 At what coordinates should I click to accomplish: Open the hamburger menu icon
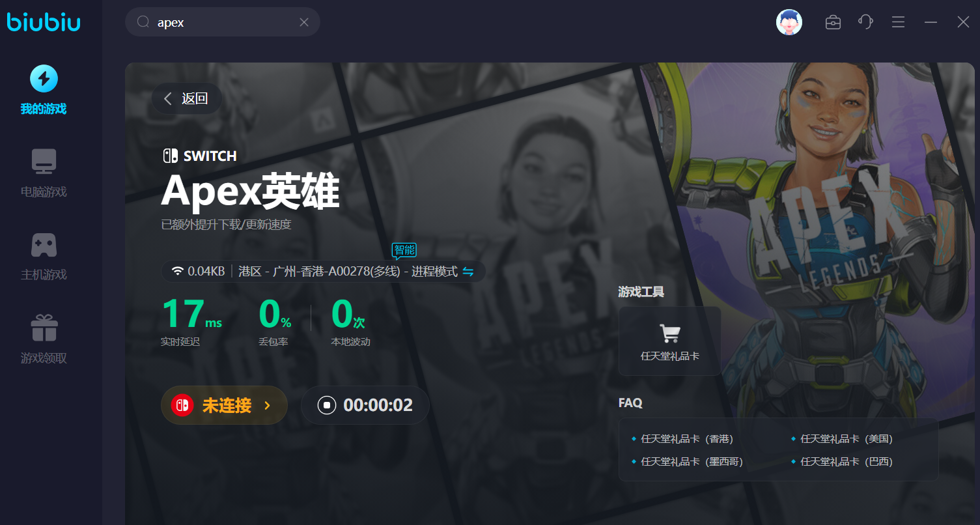pos(899,22)
